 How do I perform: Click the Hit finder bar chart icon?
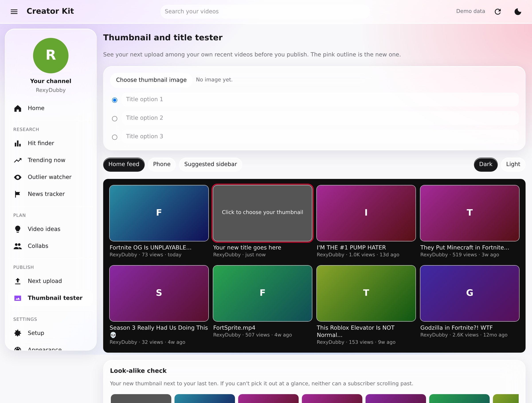pyautogui.click(x=18, y=144)
